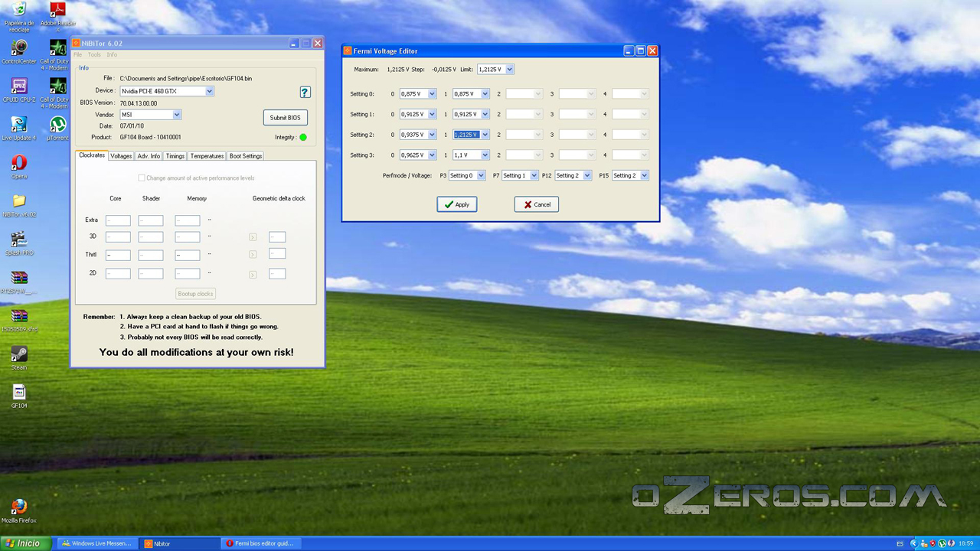
Task: Open the P15 perfmode setting dropdown
Action: [645, 176]
